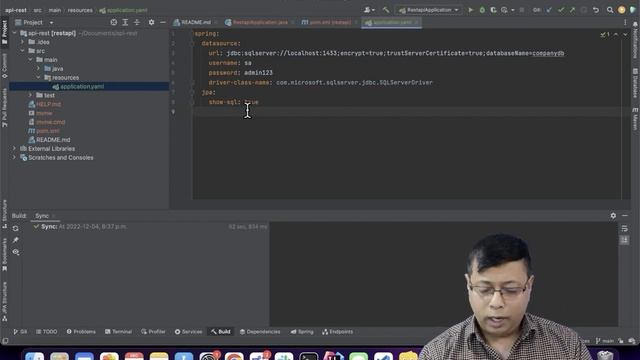Select README.md in the project tree
The image size is (640, 360).
(53, 140)
